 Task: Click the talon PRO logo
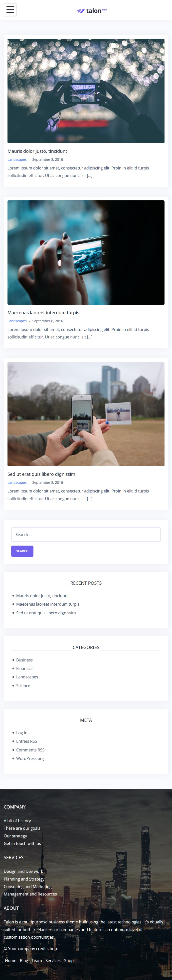tap(92, 11)
